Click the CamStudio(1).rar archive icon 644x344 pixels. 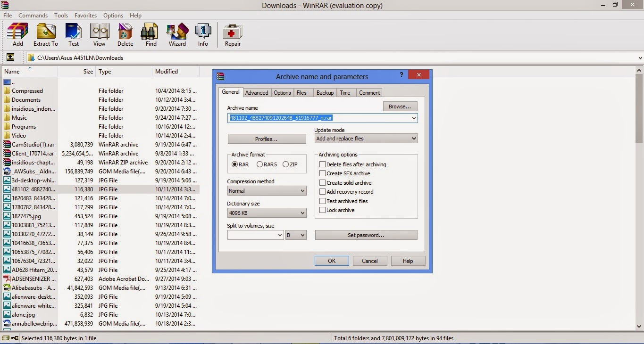[x=7, y=145]
